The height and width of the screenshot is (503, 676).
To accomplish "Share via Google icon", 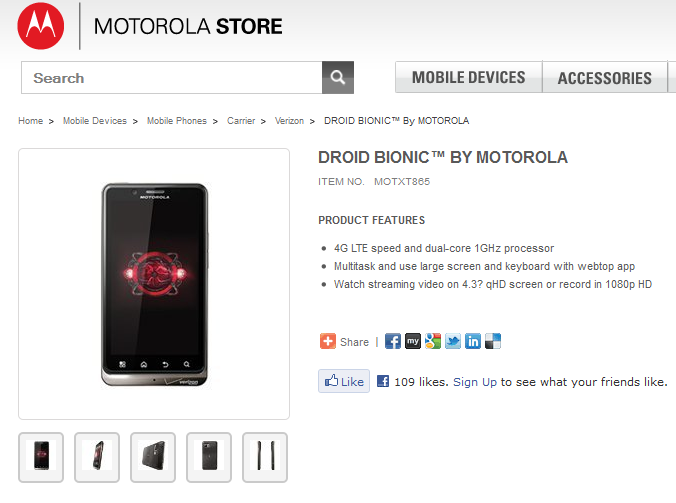I will pyautogui.click(x=432, y=341).
